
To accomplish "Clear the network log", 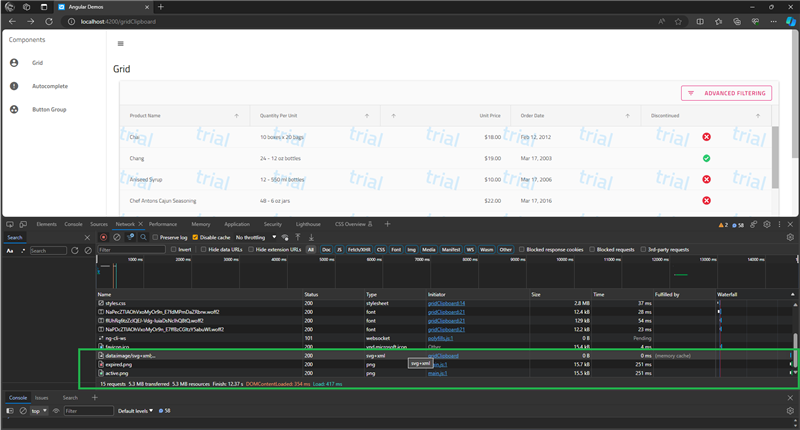I will pos(116,237).
